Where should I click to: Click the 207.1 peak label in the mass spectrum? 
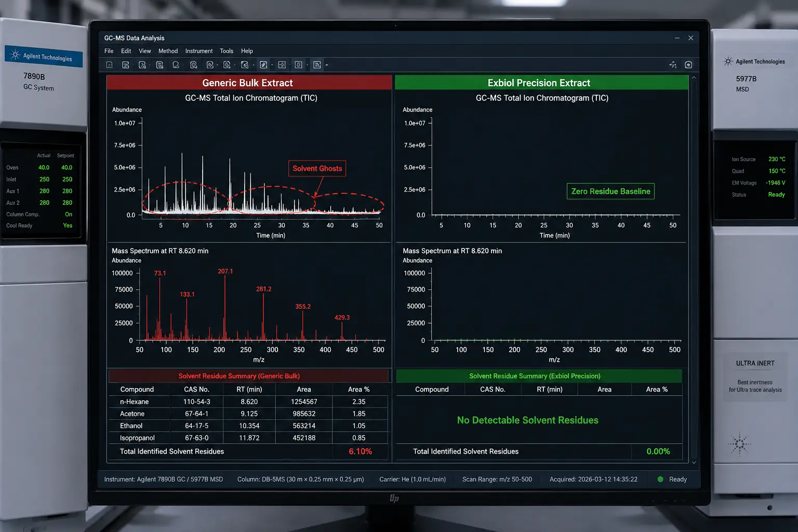click(225, 271)
